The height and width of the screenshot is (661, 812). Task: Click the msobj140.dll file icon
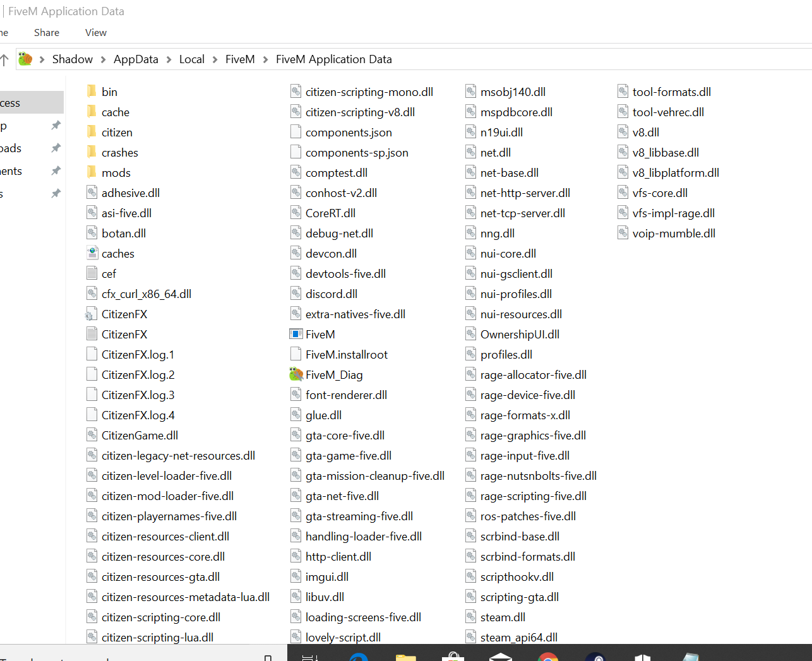point(470,92)
